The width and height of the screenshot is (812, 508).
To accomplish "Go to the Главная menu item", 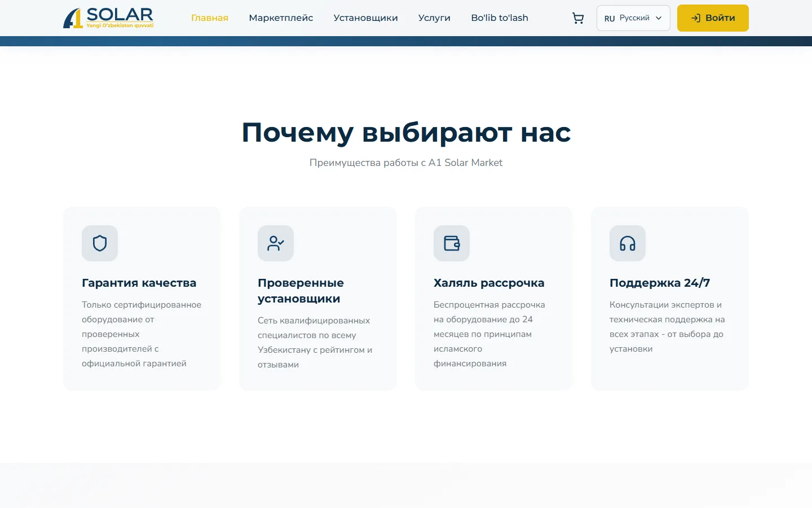I will [210, 18].
